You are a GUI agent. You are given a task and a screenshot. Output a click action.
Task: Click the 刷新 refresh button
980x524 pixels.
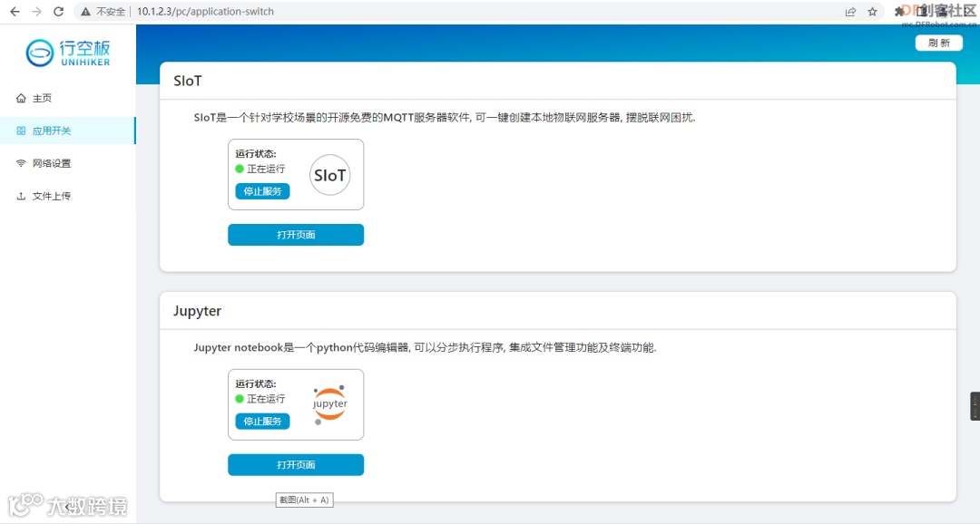[939, 43]
